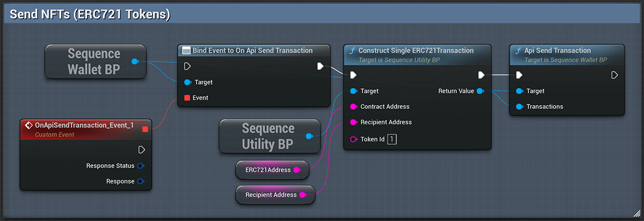644x221 pixels.
Task: Click Api Send Transaction execution output pin
Action: pyautogui.click(x=615, y=75)
